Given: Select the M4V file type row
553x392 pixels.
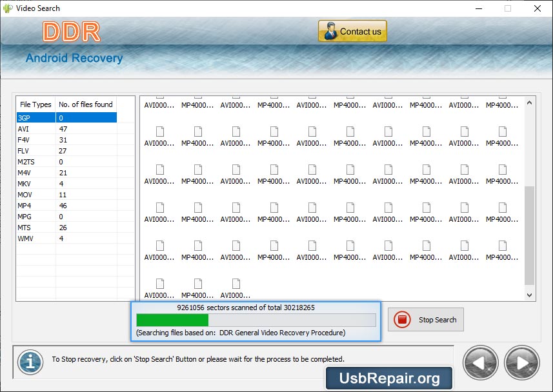Looking at the screenshot, I should (x=66, y=172).
